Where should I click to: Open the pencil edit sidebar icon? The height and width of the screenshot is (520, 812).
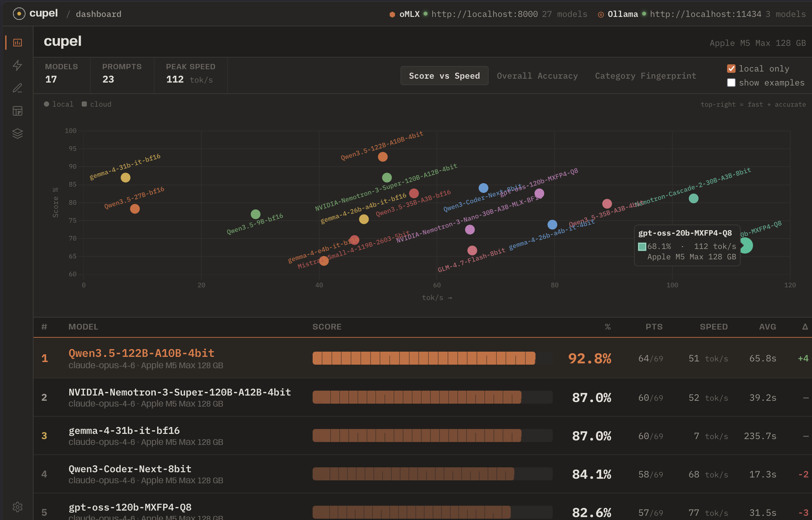[18, 88]
